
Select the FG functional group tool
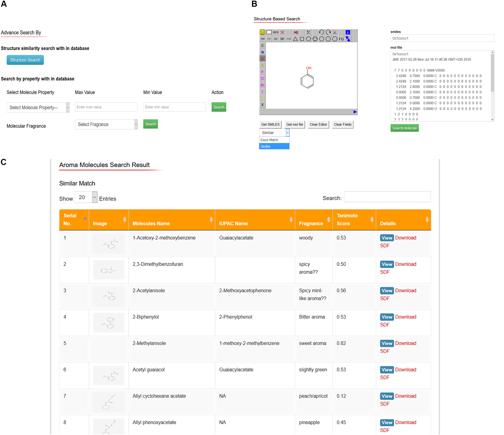[341, 39]
